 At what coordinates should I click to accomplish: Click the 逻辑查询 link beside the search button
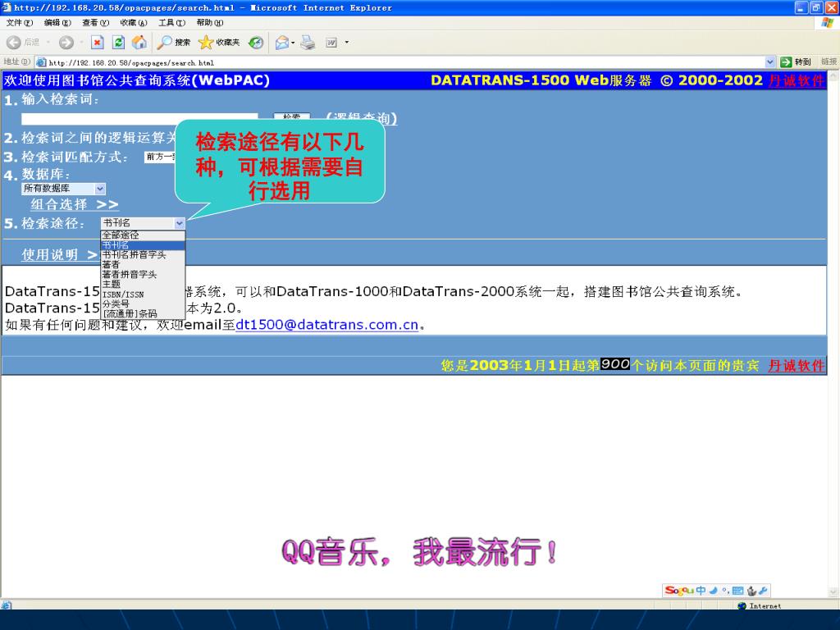[x=362, y=118]
